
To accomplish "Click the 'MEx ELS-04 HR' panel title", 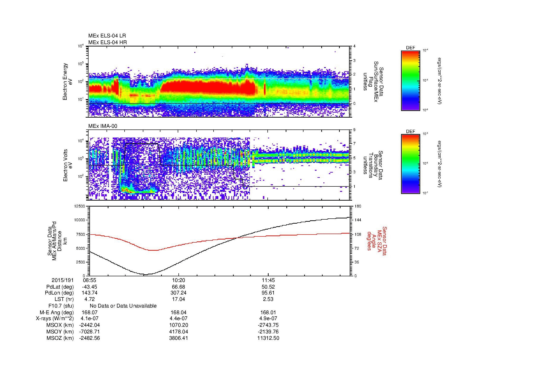I will click(107, 42).
